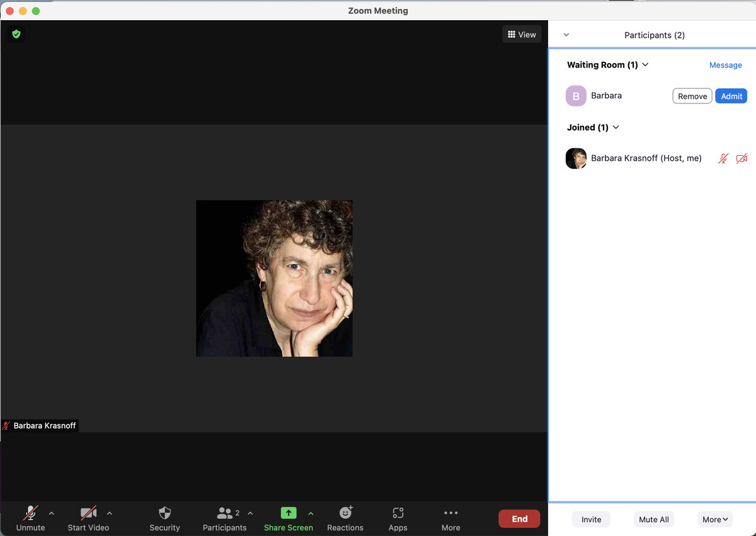
Task: Select Barbara Krasnoff (Host, me) row text
Action: pos(646,158)
